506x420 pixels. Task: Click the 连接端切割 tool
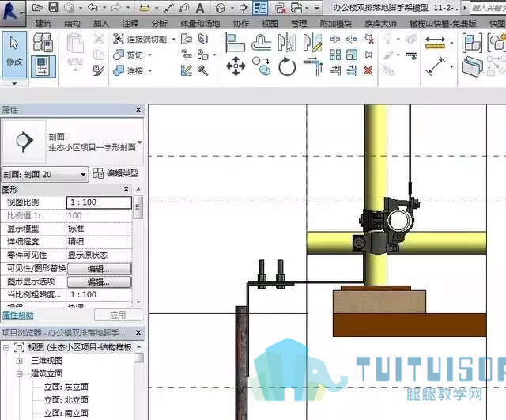pos(140,40)
